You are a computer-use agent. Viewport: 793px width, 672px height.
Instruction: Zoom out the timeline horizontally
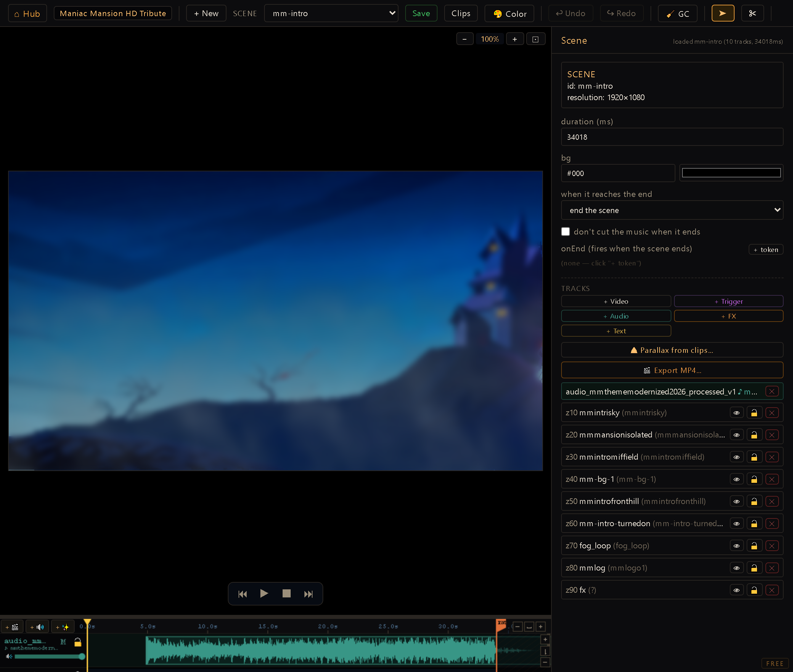[x=517, y=626]
